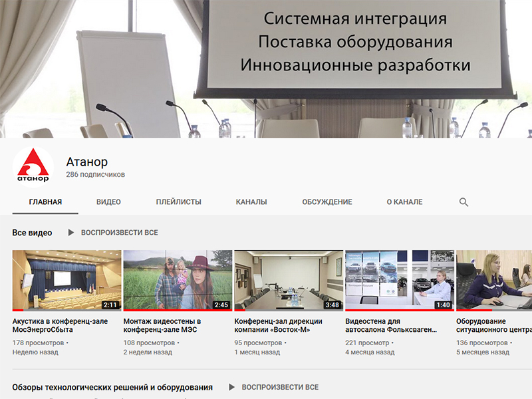Click the channel banner image

coord(266,69)
